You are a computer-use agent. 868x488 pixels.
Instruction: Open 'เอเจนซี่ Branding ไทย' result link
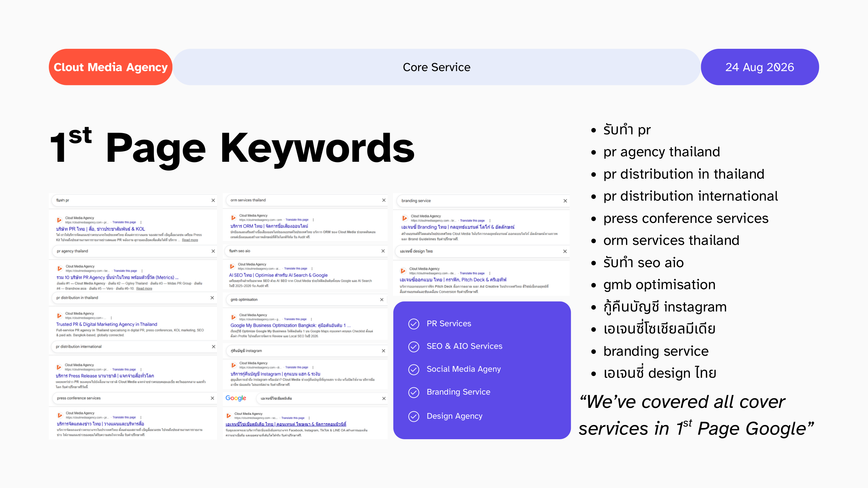[458, 227]
